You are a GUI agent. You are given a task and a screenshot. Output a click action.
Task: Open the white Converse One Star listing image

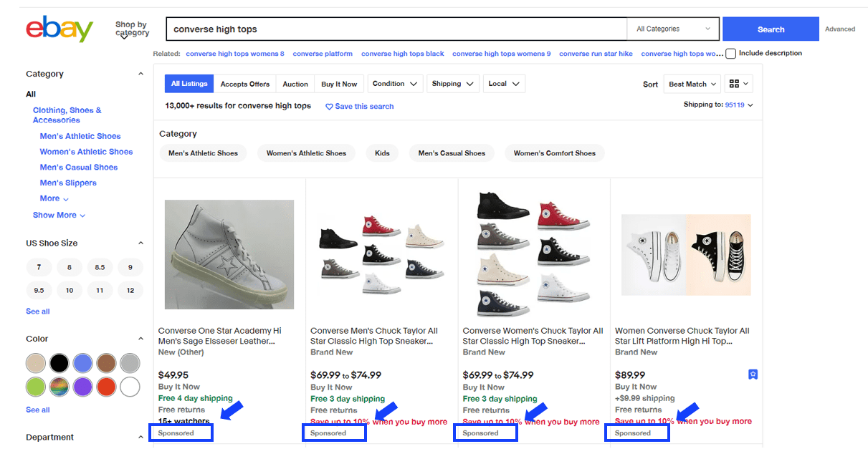click(229, 254)
